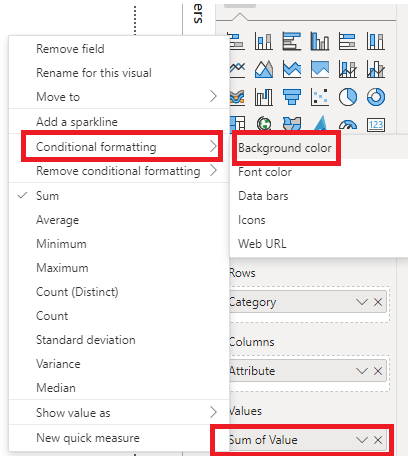The width and height of the screenshot is (408, 456).
Task: Select the Clustered column chart visual
Action: pyautogui.click(x=320, y=41)
